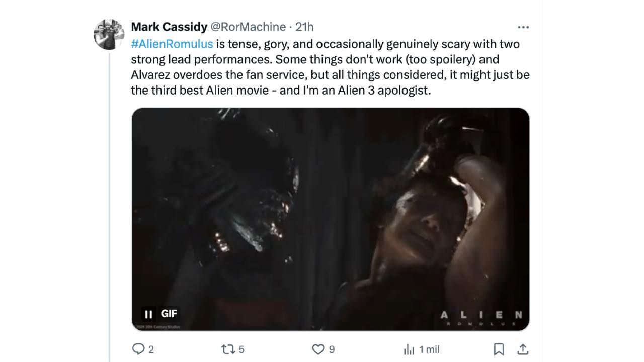Click the repost arrows icon

click(228, 349)
